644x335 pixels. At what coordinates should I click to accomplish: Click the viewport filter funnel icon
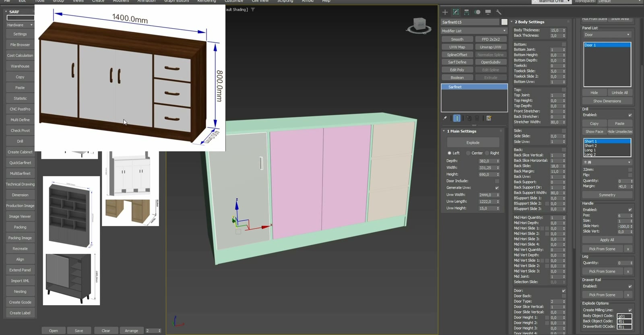(253, 9)
